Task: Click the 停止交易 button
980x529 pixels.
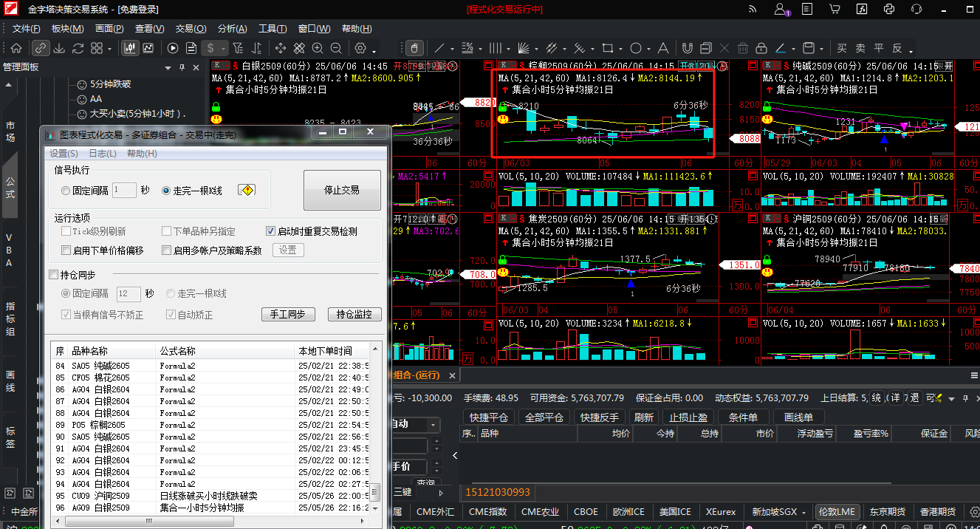Action: click(342, 190)
